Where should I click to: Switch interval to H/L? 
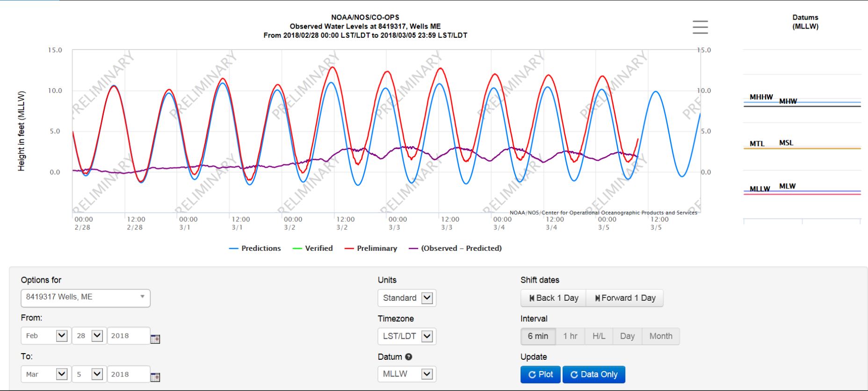coord(599,336)
